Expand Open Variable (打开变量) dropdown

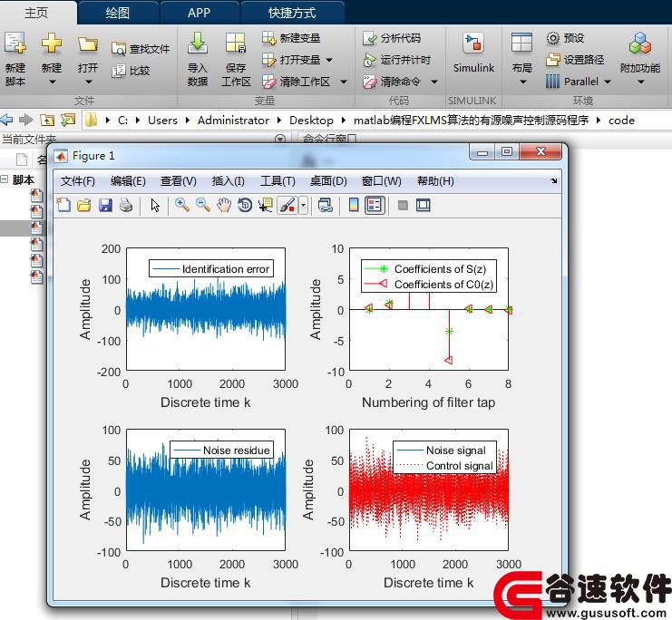(x=329, y=60)
